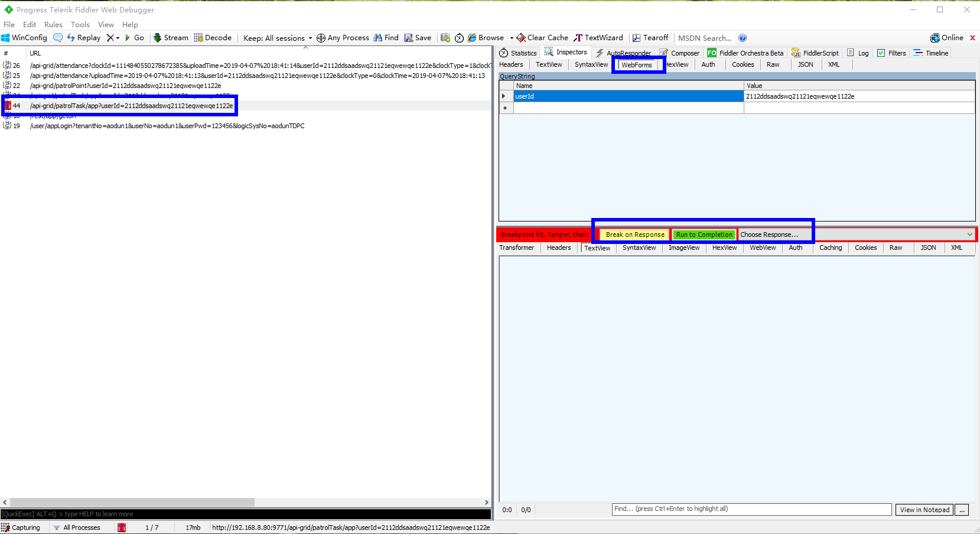The image size is (980, 534).
Task: Open Fiddler Orchestra Beta tab
Action: [745, 53]
